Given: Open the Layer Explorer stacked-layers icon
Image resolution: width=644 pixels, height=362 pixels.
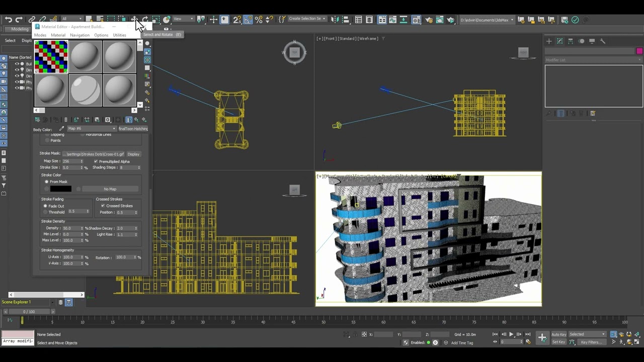Looking at the screenshot, I should pos(369,20).
